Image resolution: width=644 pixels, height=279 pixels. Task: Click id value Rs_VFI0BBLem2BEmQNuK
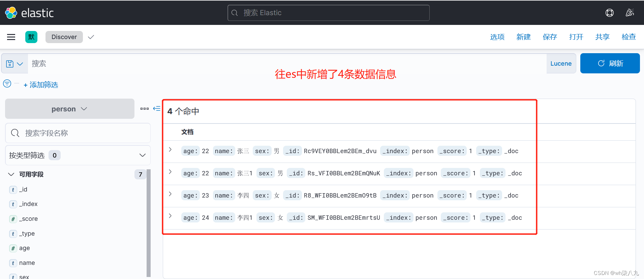(344, 173)
